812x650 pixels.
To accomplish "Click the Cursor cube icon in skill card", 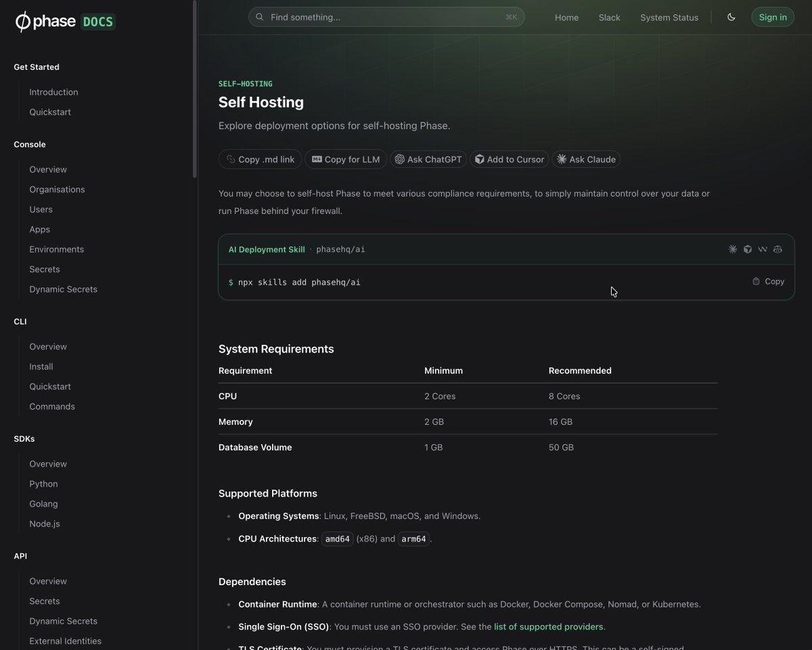I will (x=748, y=249).
